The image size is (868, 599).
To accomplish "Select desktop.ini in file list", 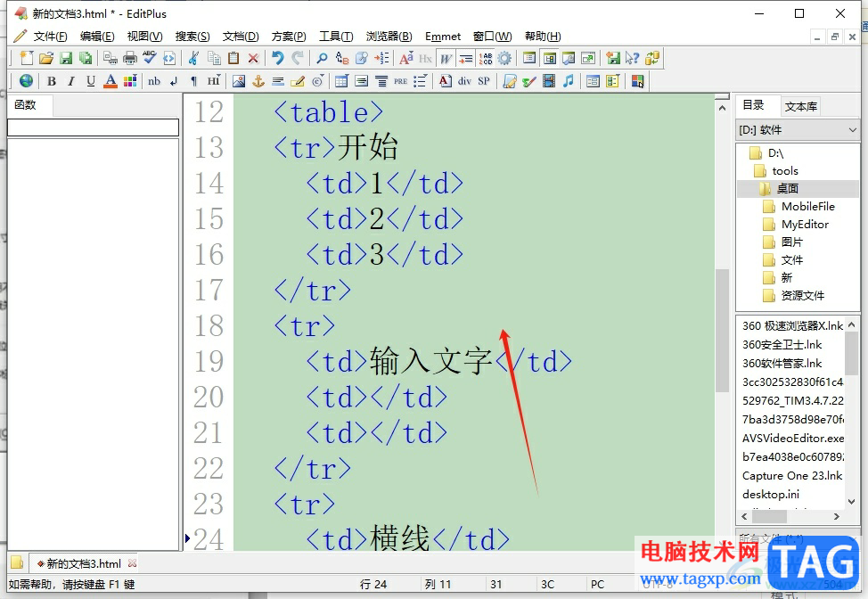I will [771, 494].
